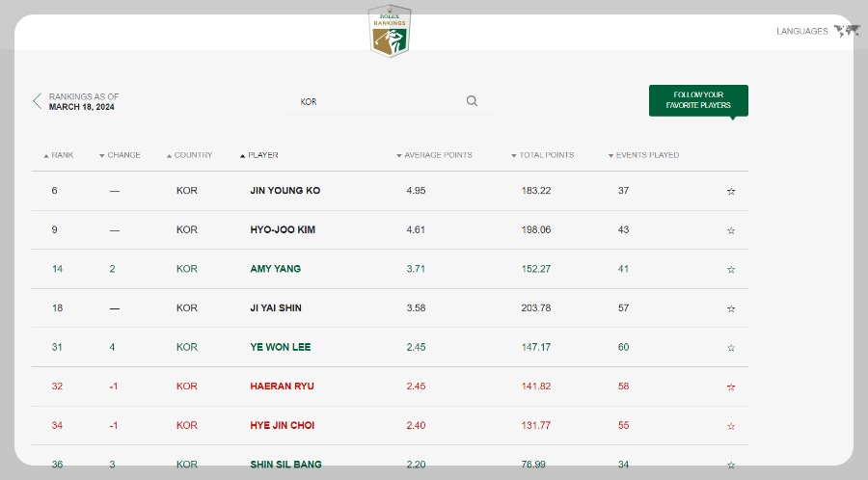The height and width of the screenshot is (480, 868).
Task: Favorite Ji Yai Shin with star
Action: pos(731,308)
